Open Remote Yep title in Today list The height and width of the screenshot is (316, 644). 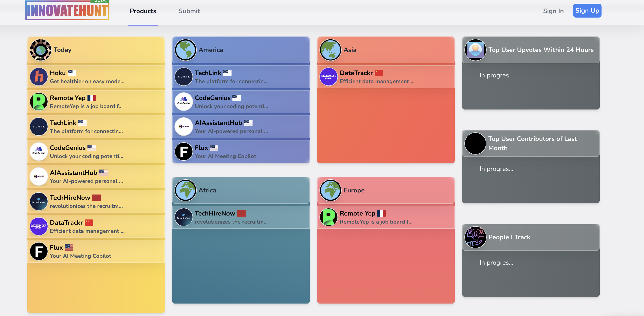coord(68,98)
